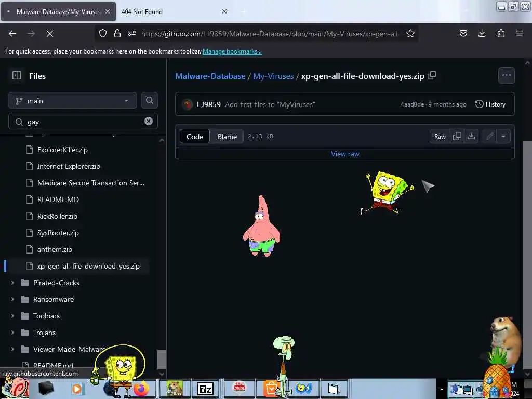Screen dimensions: 532x399
Task: Open site permissions icon in address bar
Action: coord(132,33)
